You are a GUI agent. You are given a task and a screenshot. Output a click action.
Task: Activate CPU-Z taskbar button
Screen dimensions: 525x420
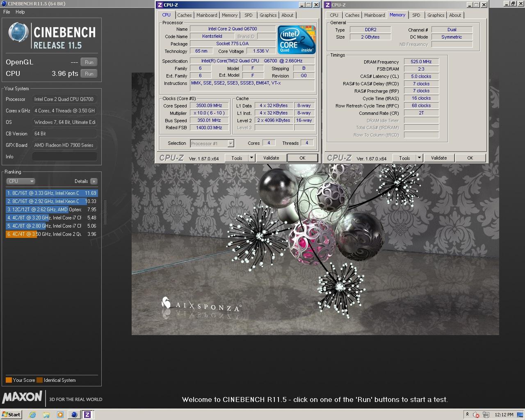(x=87, y=415)
